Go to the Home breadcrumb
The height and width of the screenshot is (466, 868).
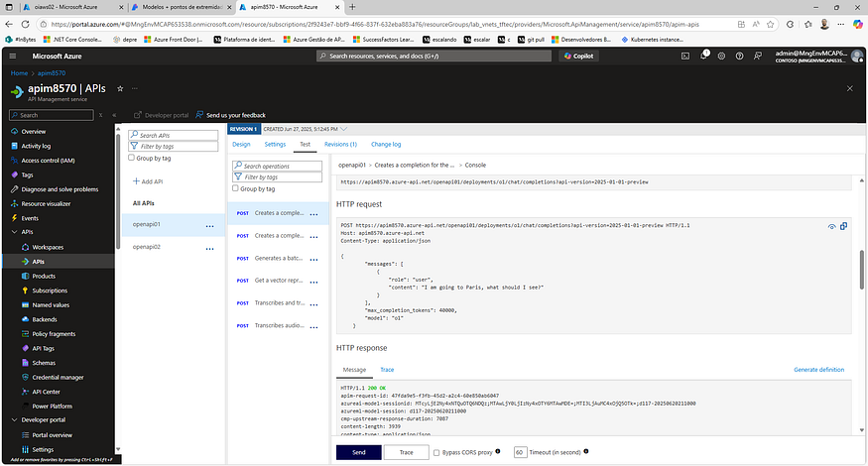(x=19, y=73)
